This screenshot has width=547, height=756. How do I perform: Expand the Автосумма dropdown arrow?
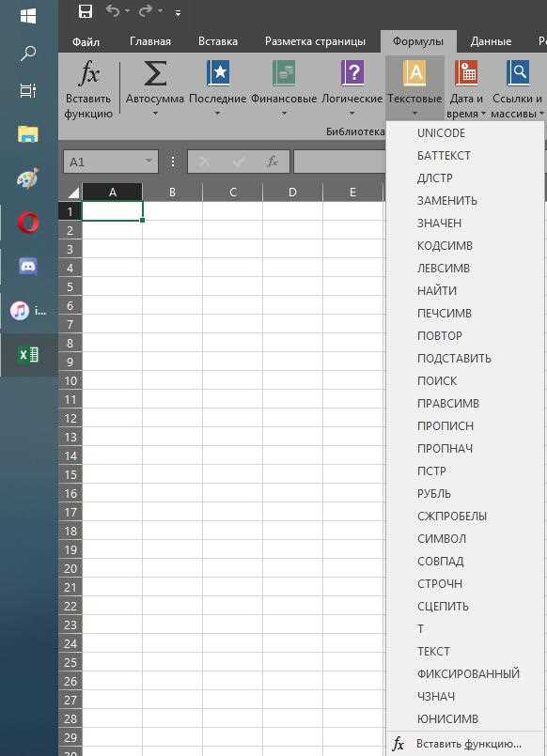(155, 114)
